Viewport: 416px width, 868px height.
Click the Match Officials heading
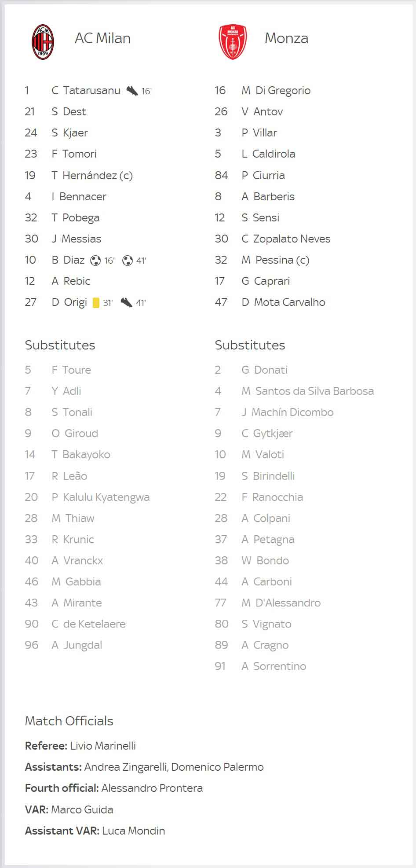coord(69,721)
